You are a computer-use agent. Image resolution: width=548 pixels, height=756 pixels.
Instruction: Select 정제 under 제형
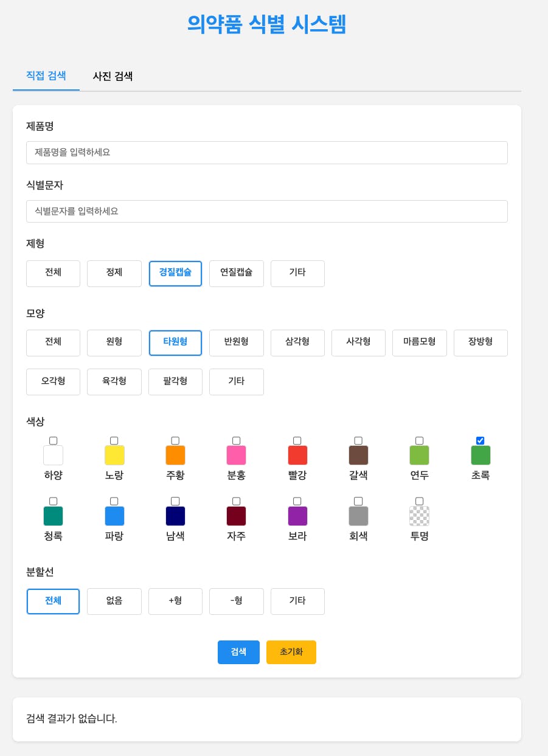(x=114, y=274)
